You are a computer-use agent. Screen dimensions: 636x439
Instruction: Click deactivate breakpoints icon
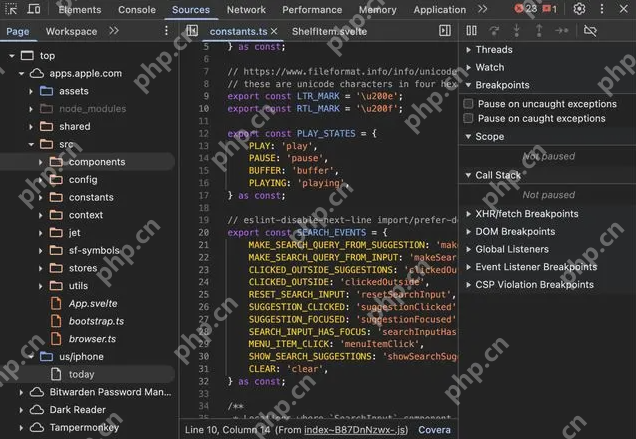point(590,31)
